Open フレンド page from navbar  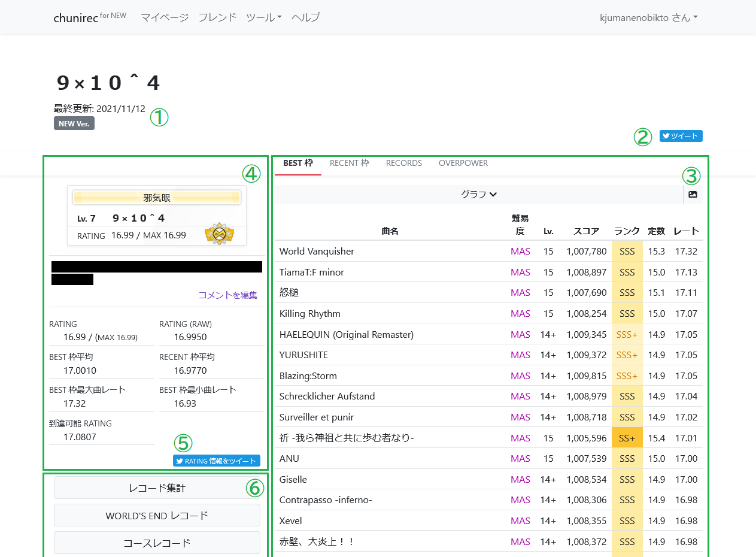(217, 17)
